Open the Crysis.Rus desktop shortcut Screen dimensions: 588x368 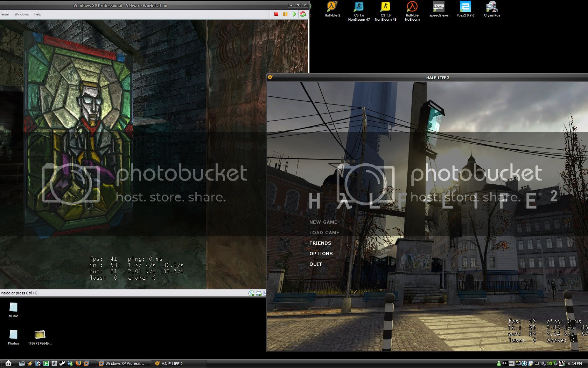click(492, 8)
